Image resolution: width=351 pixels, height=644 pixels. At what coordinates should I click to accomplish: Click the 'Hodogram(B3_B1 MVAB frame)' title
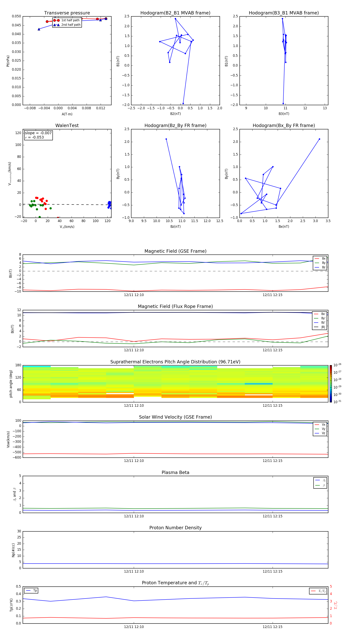coord(284,13)
